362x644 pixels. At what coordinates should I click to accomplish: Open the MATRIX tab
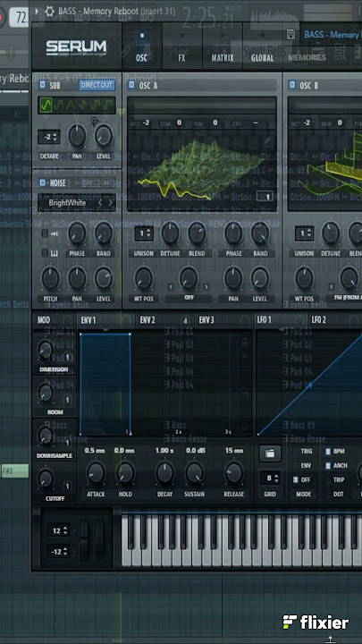point(222,46)
